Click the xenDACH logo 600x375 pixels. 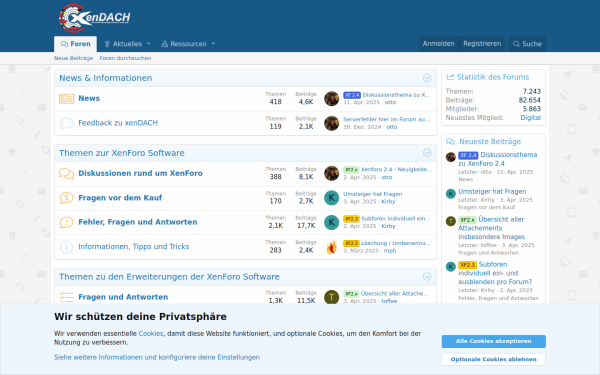tap(95, 18)
